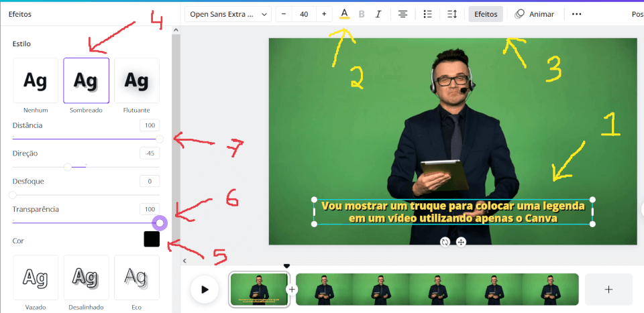The height and width of the screenshot is (313, 644).
Task: Select the Eco text style
Action: tap(137, 277)
